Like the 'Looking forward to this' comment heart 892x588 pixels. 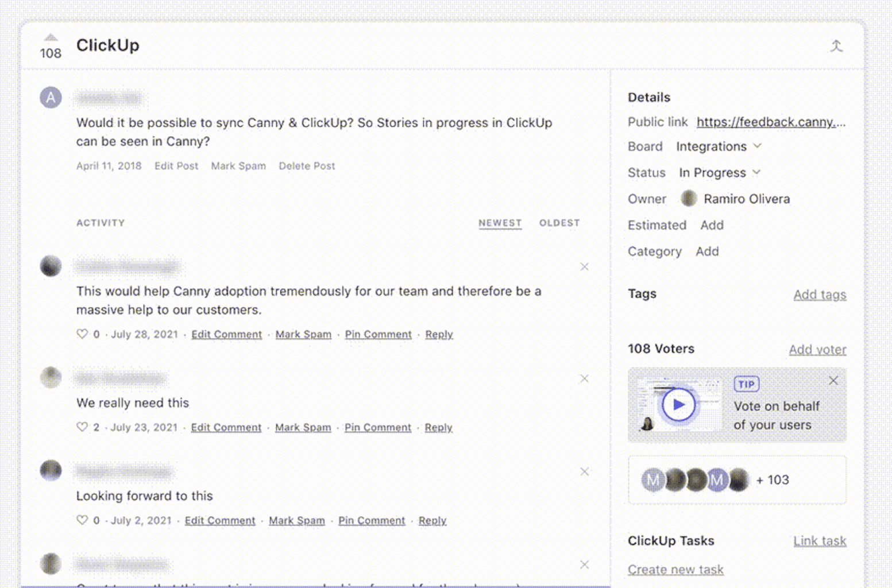(x=82, y=520)
